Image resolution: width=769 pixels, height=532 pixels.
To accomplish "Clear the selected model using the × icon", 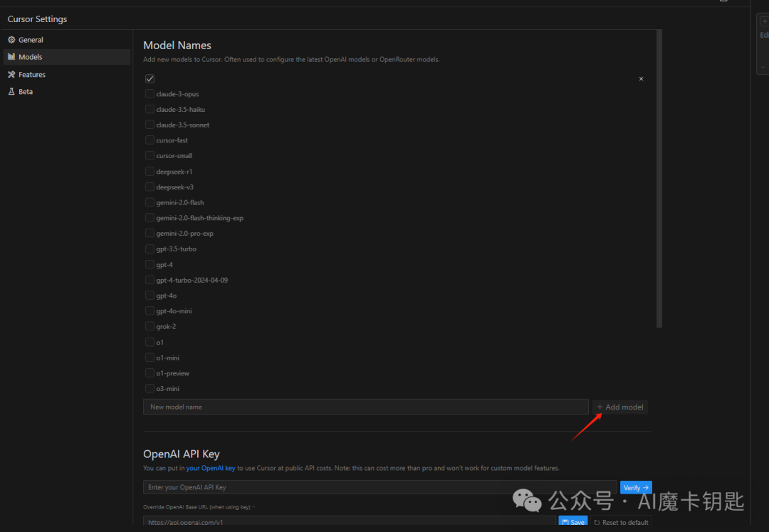I will (641, 78).
